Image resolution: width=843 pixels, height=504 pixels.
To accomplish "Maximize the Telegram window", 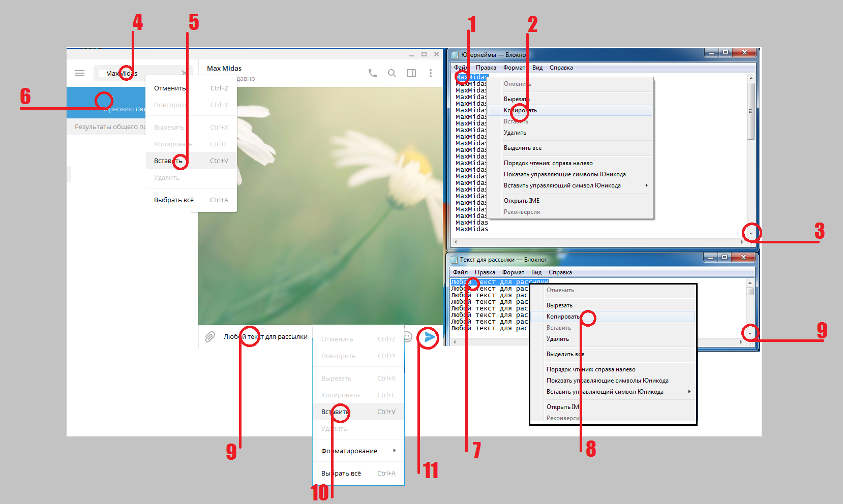I will coord(424,54).
